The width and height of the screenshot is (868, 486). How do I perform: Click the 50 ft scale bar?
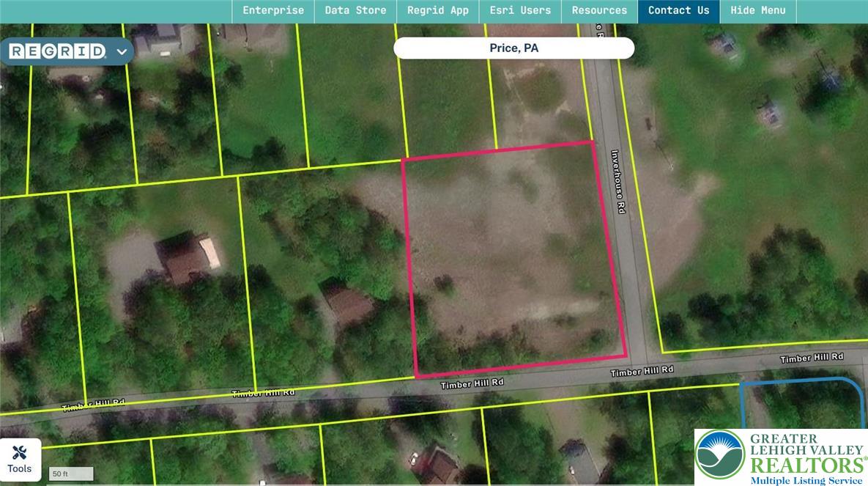[71, 474]
